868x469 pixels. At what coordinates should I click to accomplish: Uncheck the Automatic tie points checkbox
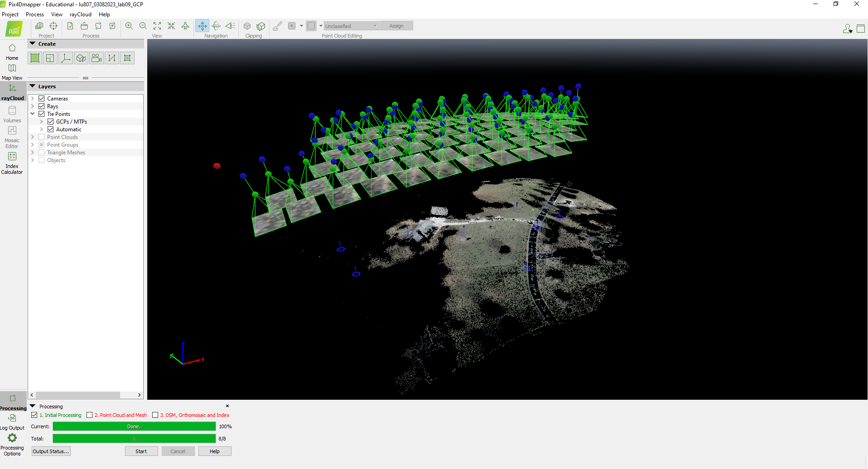[51, 129]
